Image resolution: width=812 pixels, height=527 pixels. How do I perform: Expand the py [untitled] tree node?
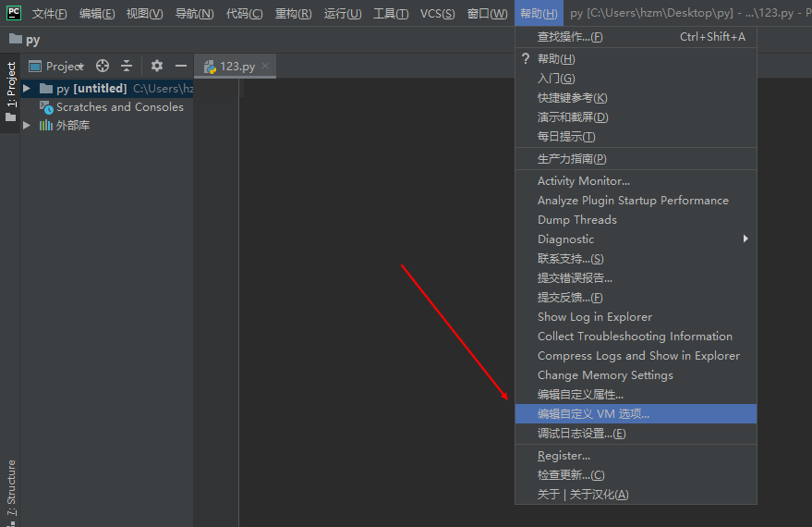[27, 89]
